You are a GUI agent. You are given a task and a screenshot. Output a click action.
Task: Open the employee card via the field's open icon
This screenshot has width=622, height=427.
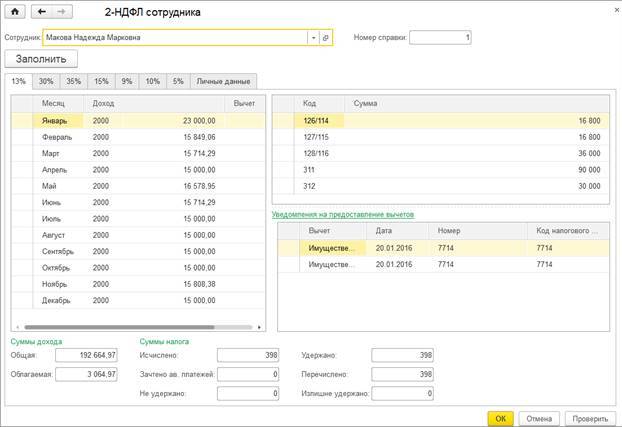(x=325, y=38)
